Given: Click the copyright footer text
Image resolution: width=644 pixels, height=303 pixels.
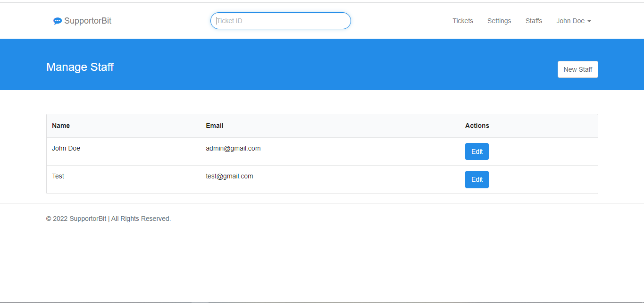Looking at the screenshot, I should [108, 219].
